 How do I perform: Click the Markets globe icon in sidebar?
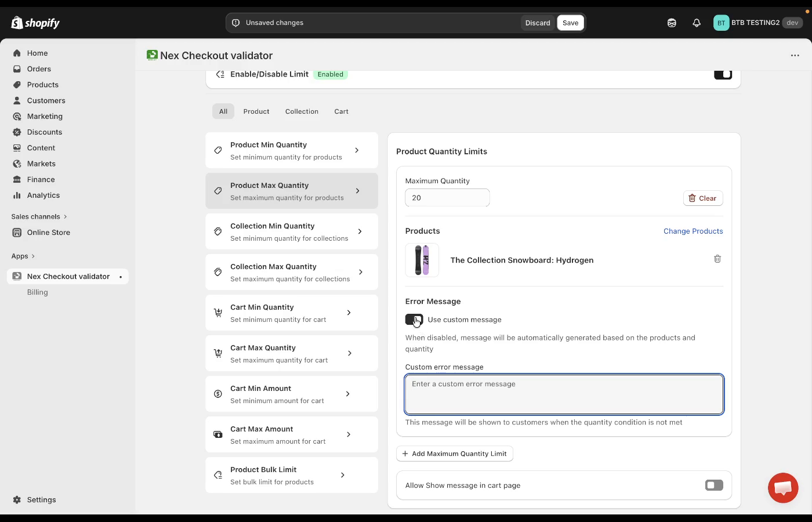(17, 164)
